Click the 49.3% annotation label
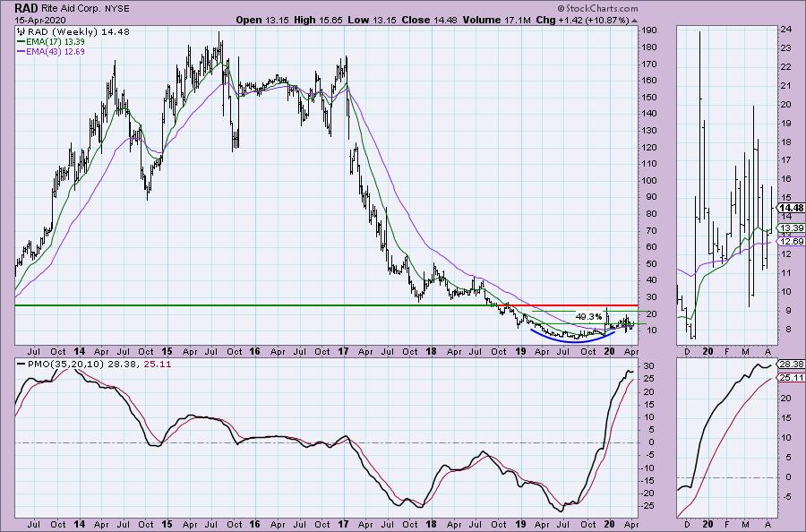Image resolution: width=806 pixels, height=532 pixels. click(x=588, y=317)
